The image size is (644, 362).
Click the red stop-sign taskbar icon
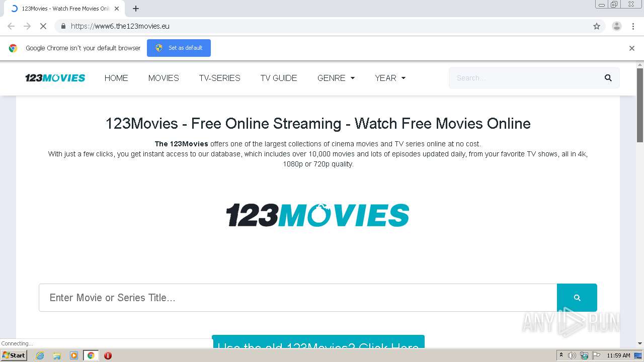[108, 355]
